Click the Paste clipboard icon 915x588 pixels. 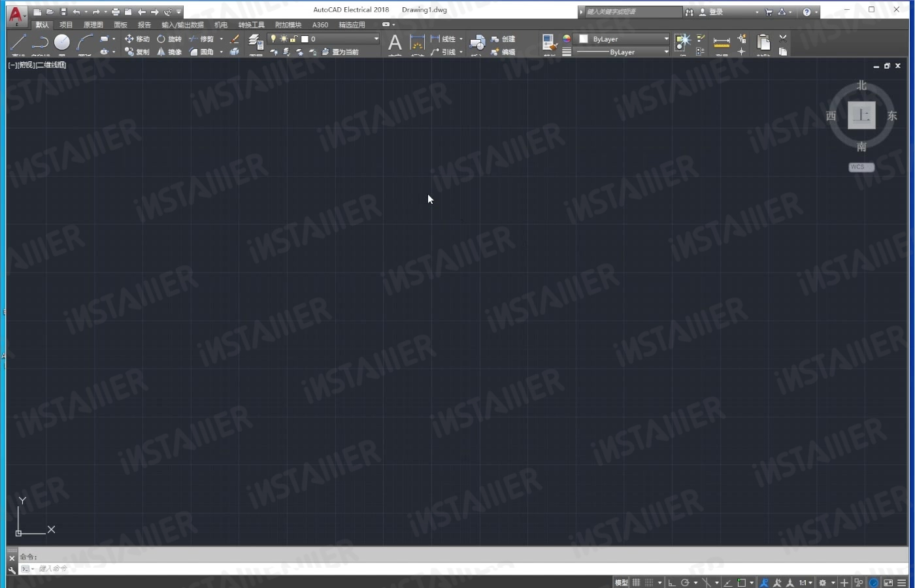click(763, 42)
